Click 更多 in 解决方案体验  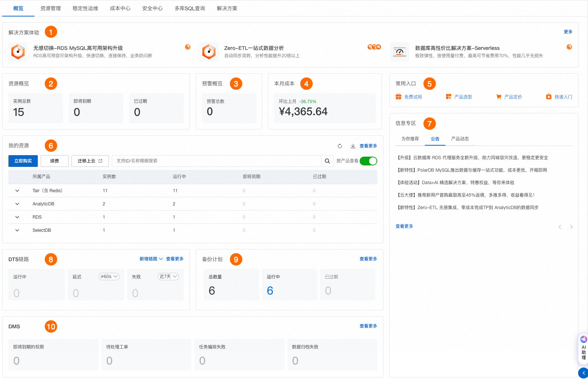pos(568,32)
